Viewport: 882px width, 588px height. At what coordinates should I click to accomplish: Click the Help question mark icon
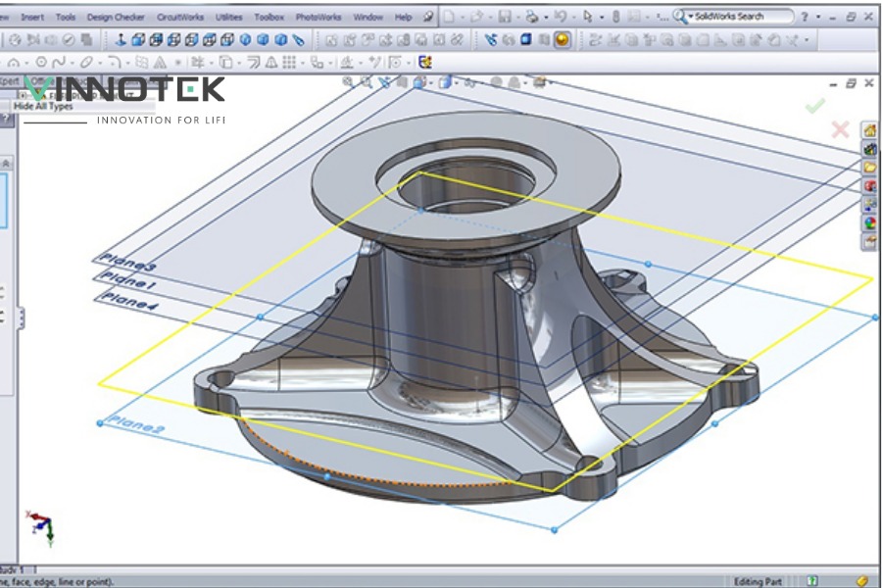(x=805, y=17)
